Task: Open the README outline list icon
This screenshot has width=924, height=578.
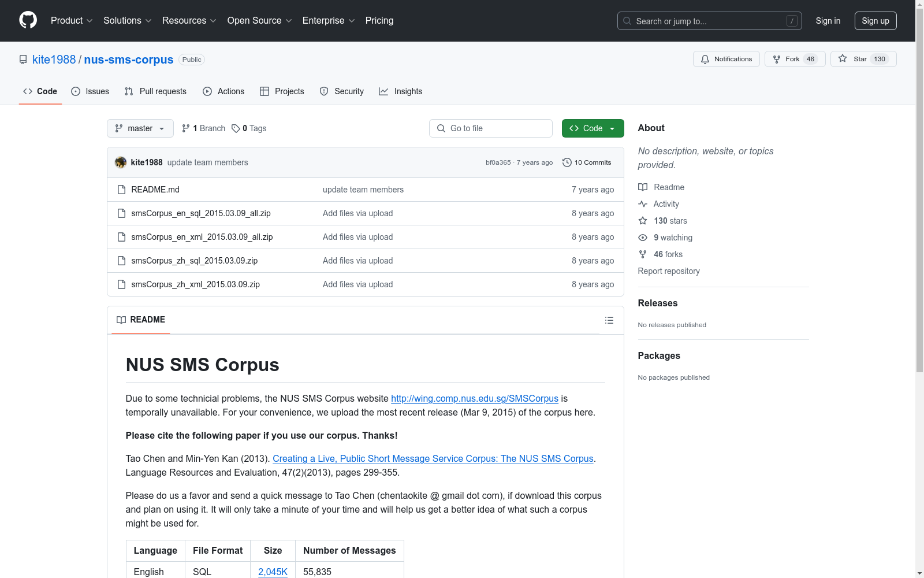Action: pyautogui.click(x=609, y=320)
